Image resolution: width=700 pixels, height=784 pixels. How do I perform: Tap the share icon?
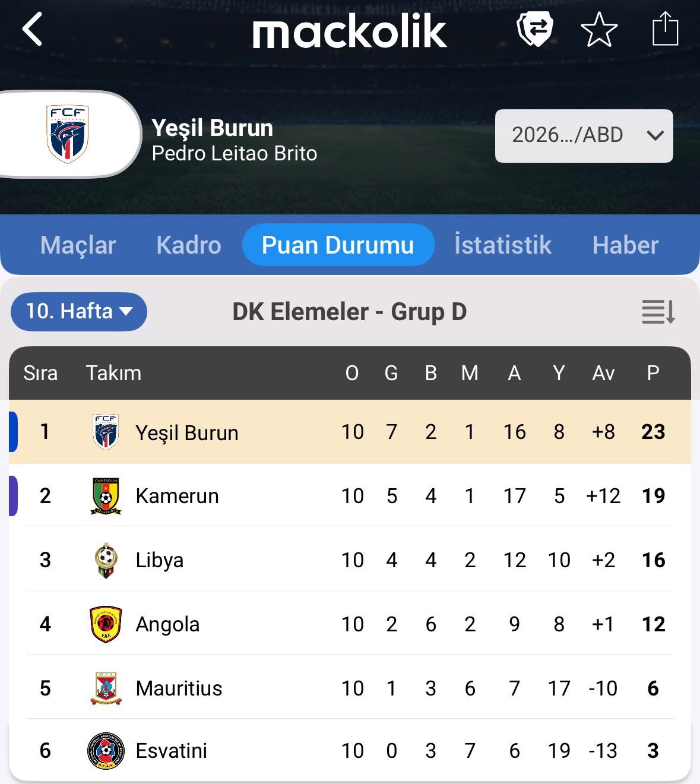(665, 29)
